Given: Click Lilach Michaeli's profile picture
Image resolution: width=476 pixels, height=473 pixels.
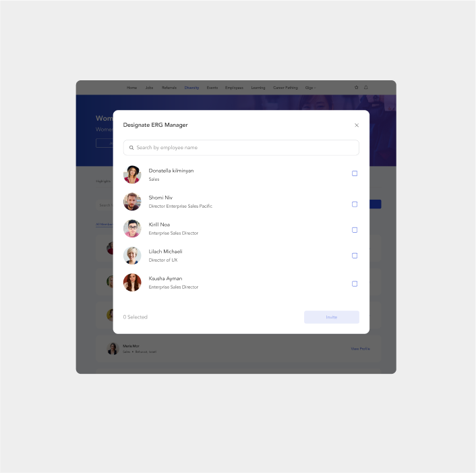Looking at the screenshot, I should coord(132,256).
